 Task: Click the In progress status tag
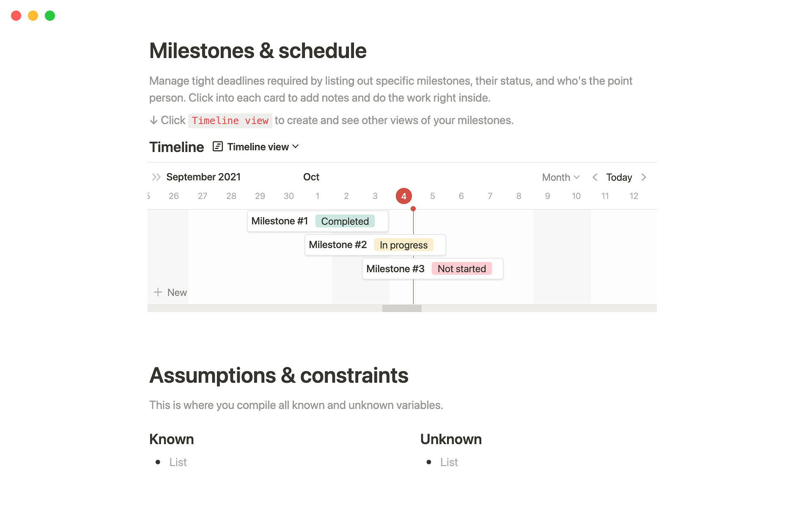pyautogui.click(x=403, y=245)
